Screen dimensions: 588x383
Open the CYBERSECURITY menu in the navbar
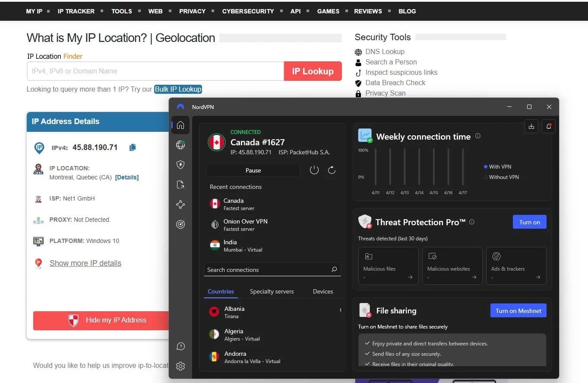[248, 11]
